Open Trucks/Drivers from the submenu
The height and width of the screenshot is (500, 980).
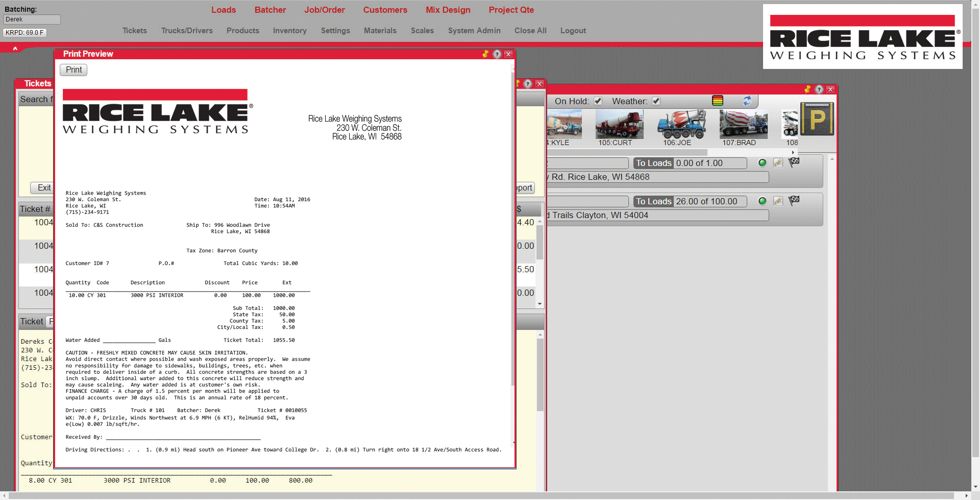(187, 31)
